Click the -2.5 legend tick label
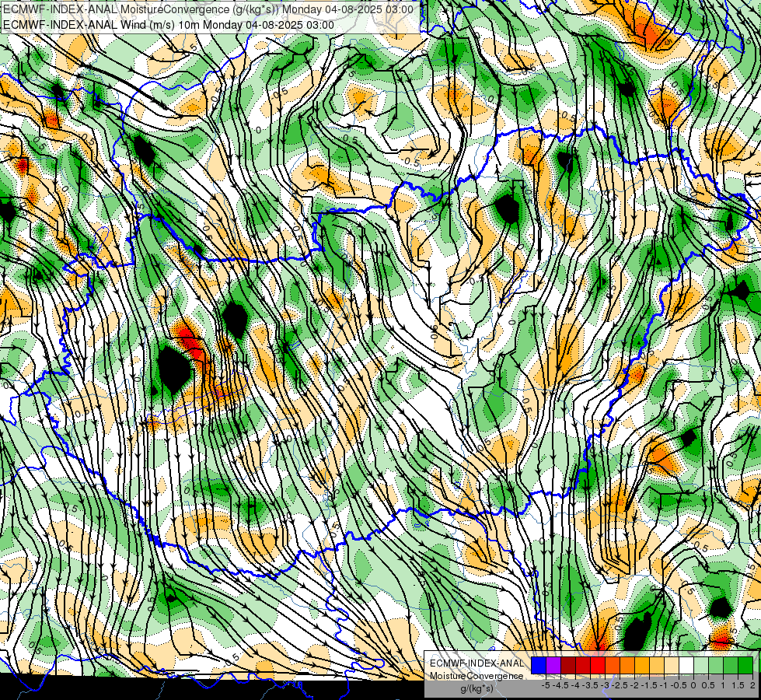This screenshot has width=761, height=700. [620, 685]
